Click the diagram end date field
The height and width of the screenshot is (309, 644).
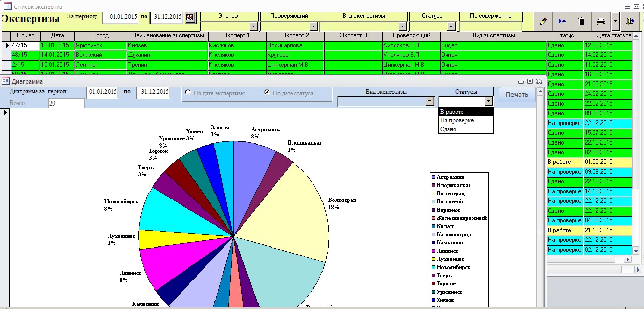154,93
